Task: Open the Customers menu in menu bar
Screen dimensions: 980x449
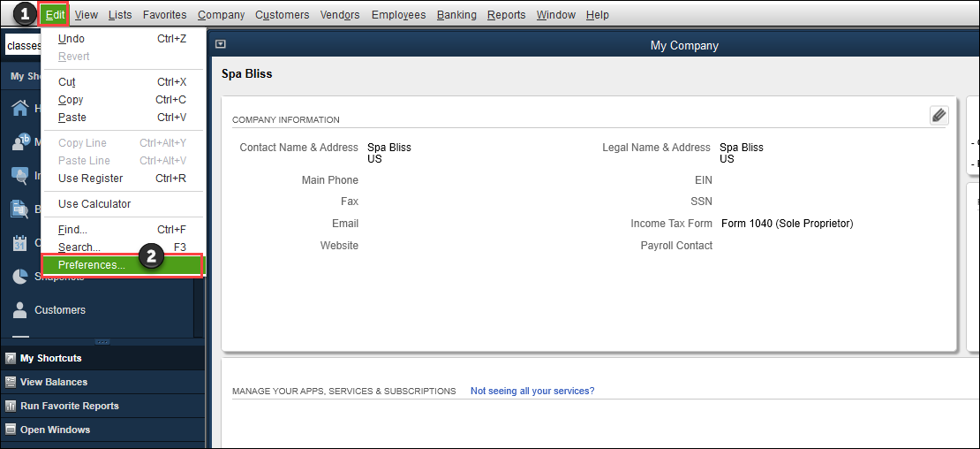Action: [x=282, y=14]
